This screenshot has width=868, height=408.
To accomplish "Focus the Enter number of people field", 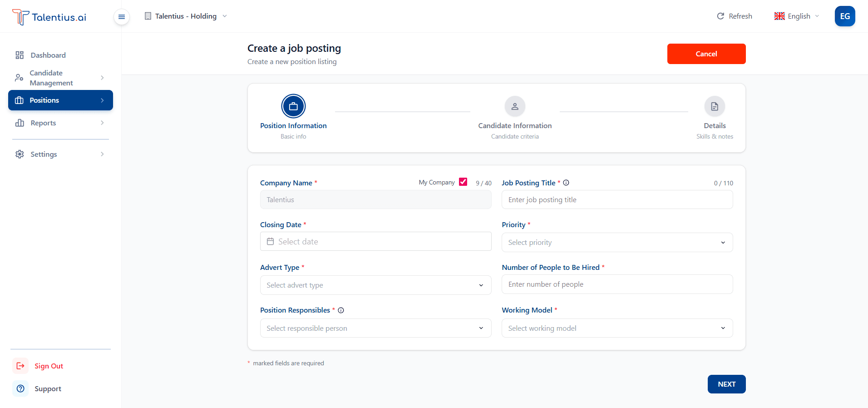I will 617,284.
